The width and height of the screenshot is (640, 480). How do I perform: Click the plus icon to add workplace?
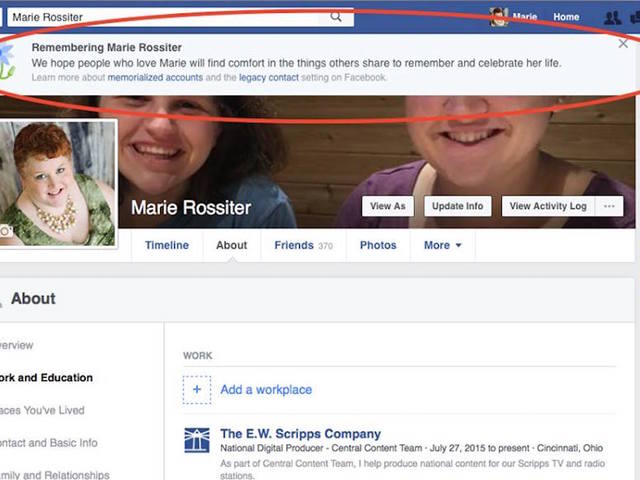pyautogui.click(x=197, y=389)
